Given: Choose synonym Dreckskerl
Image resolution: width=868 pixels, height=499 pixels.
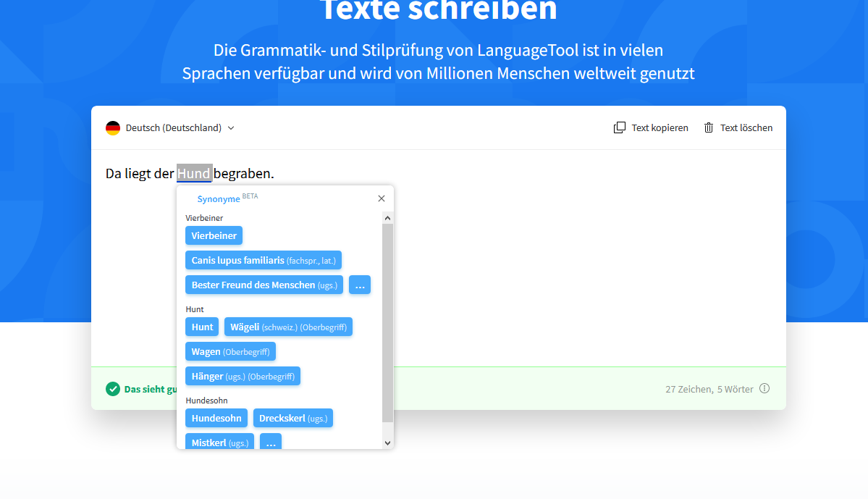Looking at the screenshot, I should [x=293, y=418].
